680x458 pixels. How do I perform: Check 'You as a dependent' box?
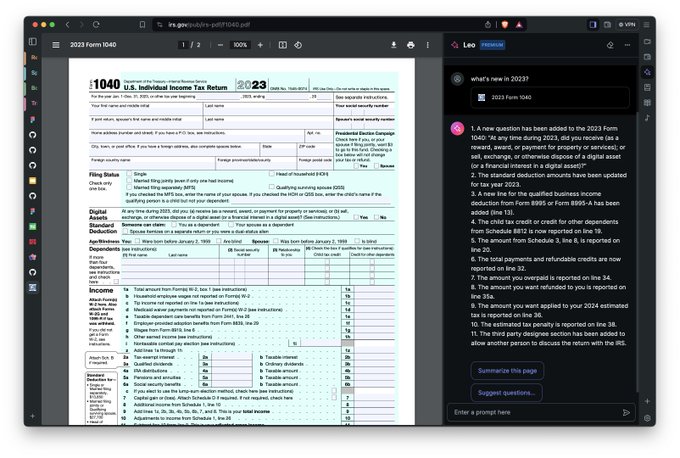tap(173, 225)
